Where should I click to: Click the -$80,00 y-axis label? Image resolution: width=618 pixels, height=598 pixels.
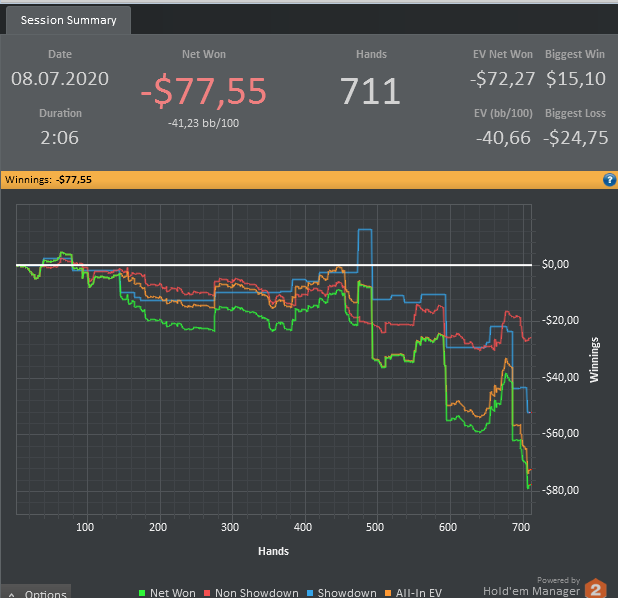[560, 490]
